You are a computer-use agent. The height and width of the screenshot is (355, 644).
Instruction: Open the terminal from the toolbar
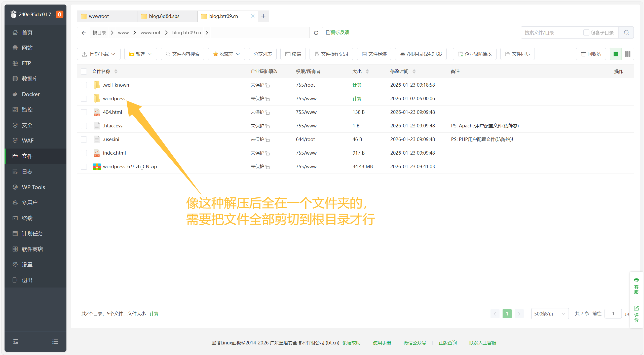(x=293, y=54)
